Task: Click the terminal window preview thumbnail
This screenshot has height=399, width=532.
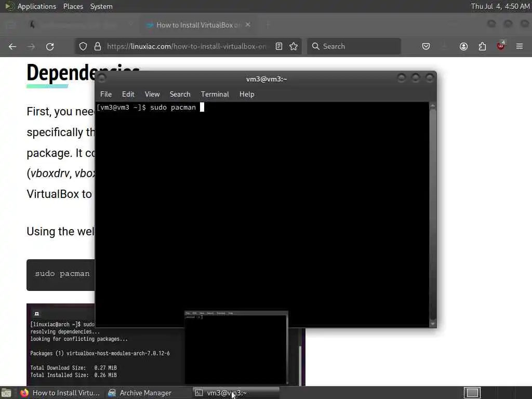Action: click(236, 348)
